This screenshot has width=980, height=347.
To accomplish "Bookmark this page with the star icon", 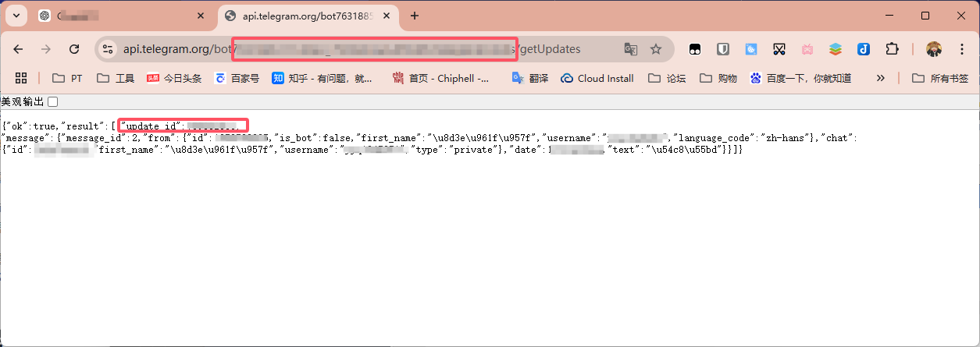I will pos(656,49).
